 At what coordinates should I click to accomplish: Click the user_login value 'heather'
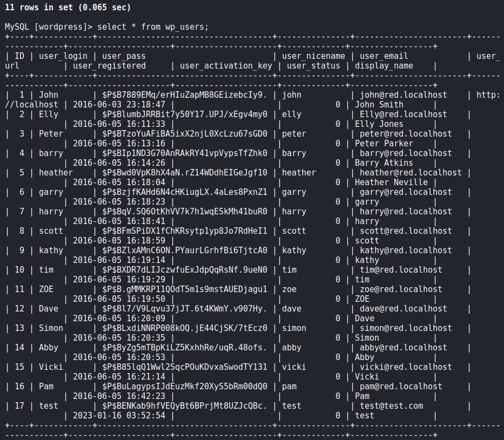point(56,173)
